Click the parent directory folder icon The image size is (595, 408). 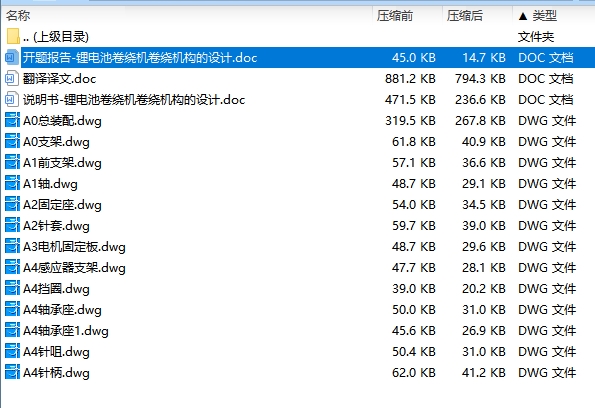[x=13, y=36]
